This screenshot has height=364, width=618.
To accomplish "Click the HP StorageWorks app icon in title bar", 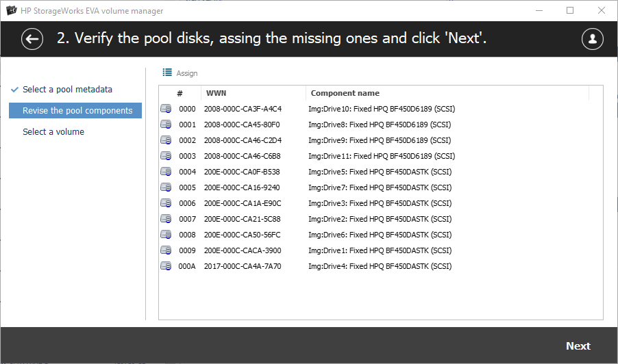I will pos(12,11).
